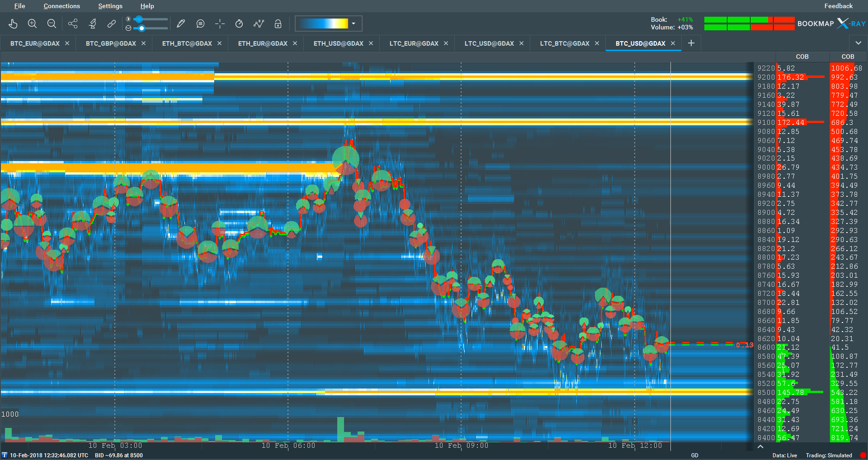This screenshot has width=868, height=460.
Task: Switch to the ETH_USD@GDAX tab
Action: coord(338,43)
